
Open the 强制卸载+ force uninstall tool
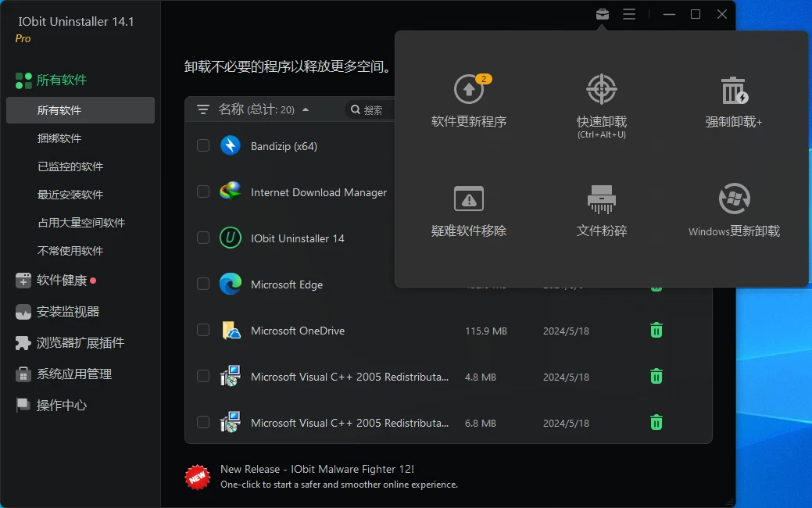[x=734, y=102]
